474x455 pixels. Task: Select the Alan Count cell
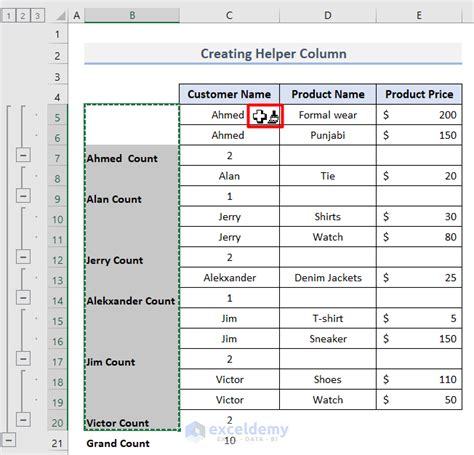(x=132, y=196)
